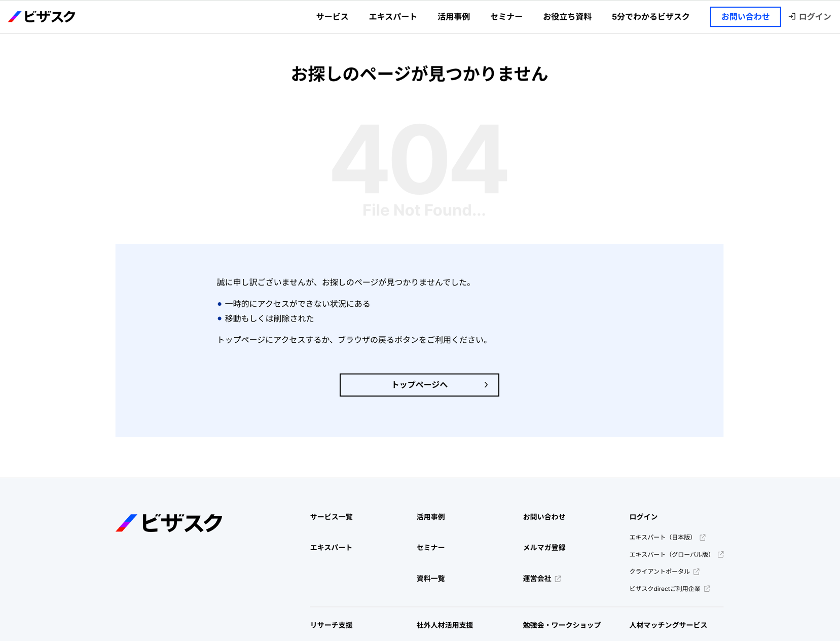Viewport: 840px width, 641px height.
Task: Click external link icon next to 運営会社
Action: (x=558, y=579)
